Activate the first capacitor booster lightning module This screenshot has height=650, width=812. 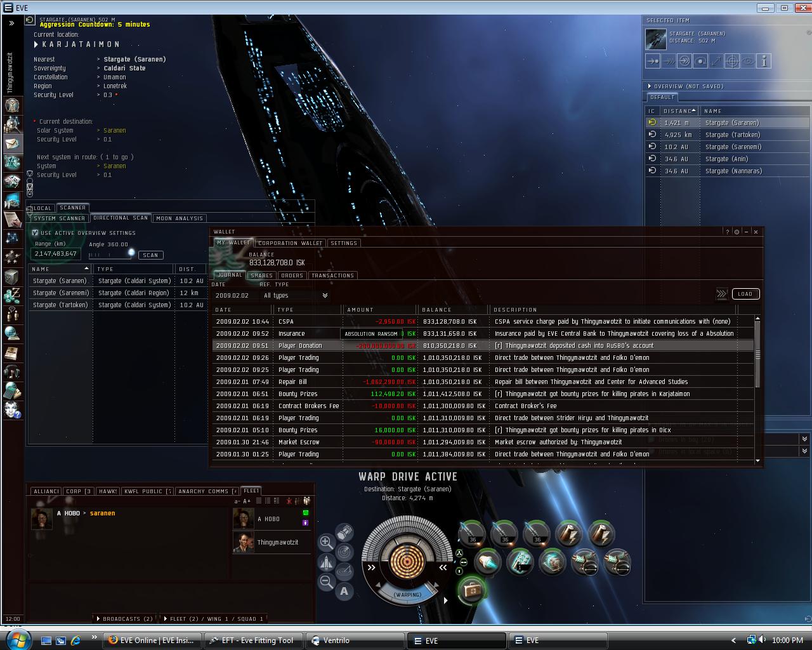pyautogui.click(x=569, y=534)
